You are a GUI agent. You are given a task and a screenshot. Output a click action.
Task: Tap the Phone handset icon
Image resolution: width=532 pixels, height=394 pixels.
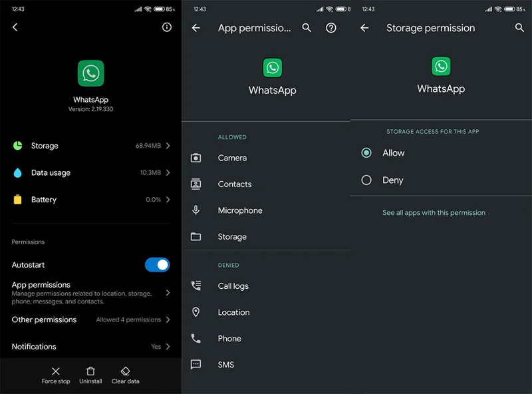tap(196, 338)
